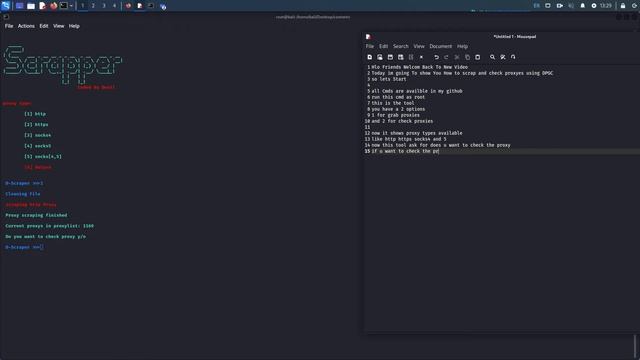Open Mousepad Document menu

tap(440, 46)
